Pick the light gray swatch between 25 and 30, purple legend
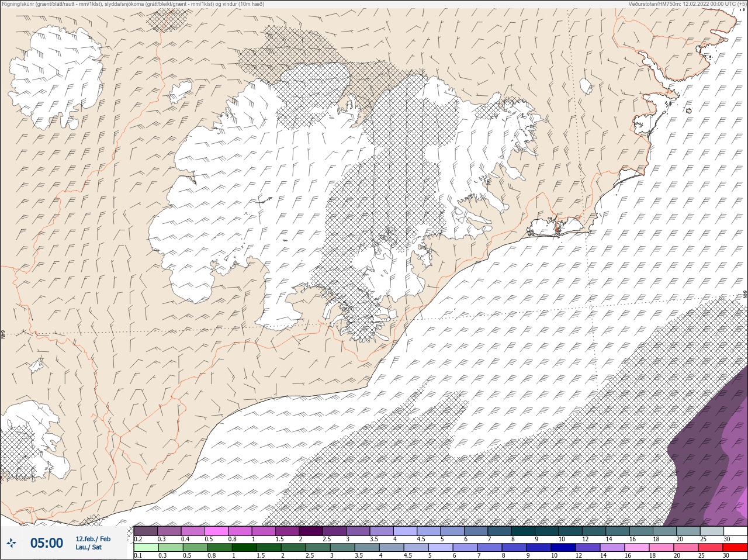Viewport: 748px width, 560px height. click(712, 531)
